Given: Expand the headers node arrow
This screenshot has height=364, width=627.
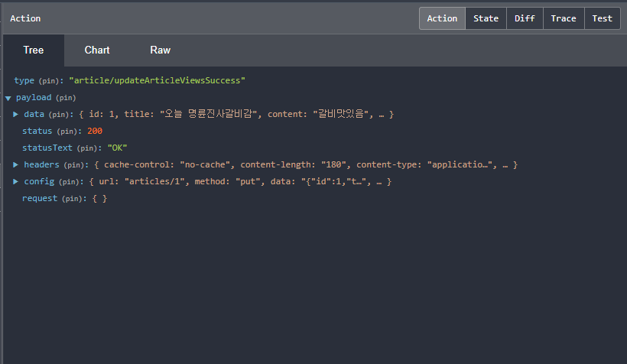Looking at the screenshot, I should click(15, 165).
